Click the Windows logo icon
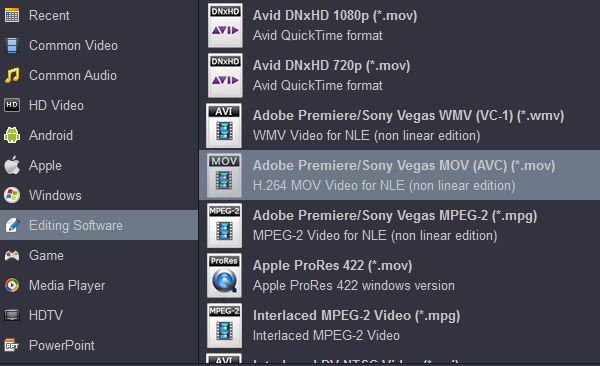Screen dimensions: 600x366 pos(12,195)
